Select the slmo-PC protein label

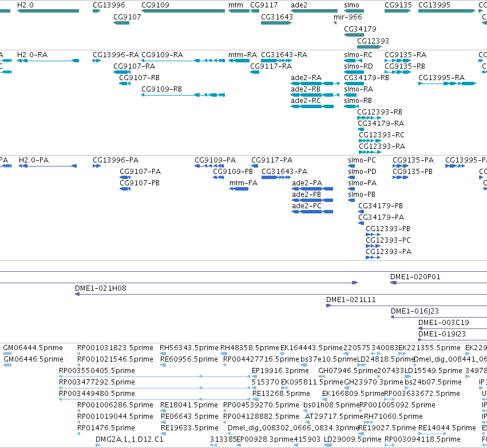click(362, 160)
